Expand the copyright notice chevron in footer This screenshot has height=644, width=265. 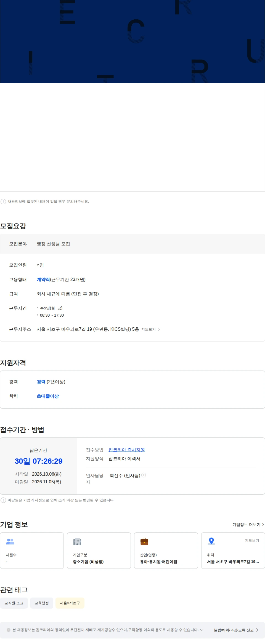tap(202, 630)
